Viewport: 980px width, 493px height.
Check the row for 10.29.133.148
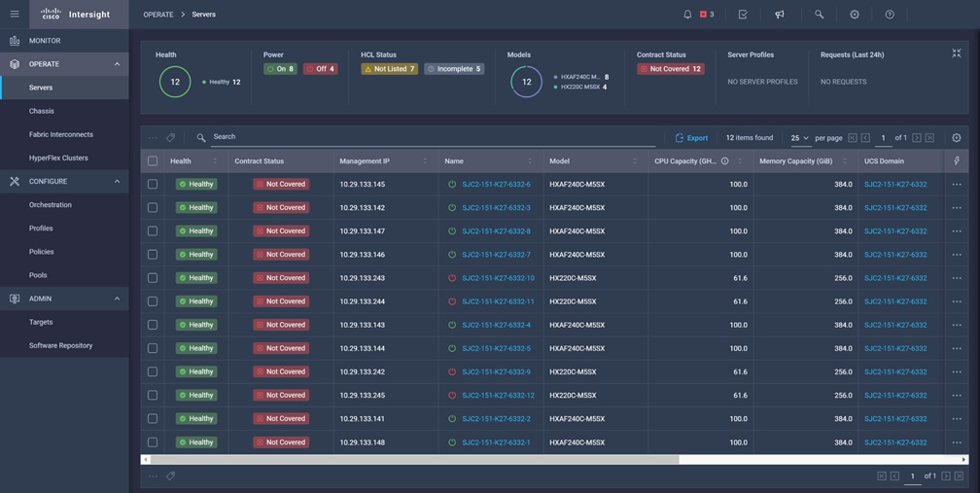tap(153, 442)
